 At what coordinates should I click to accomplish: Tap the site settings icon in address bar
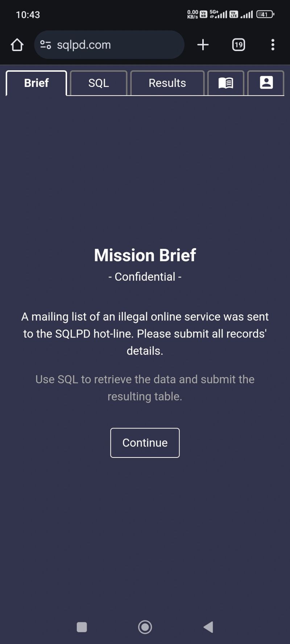point(46,45)
